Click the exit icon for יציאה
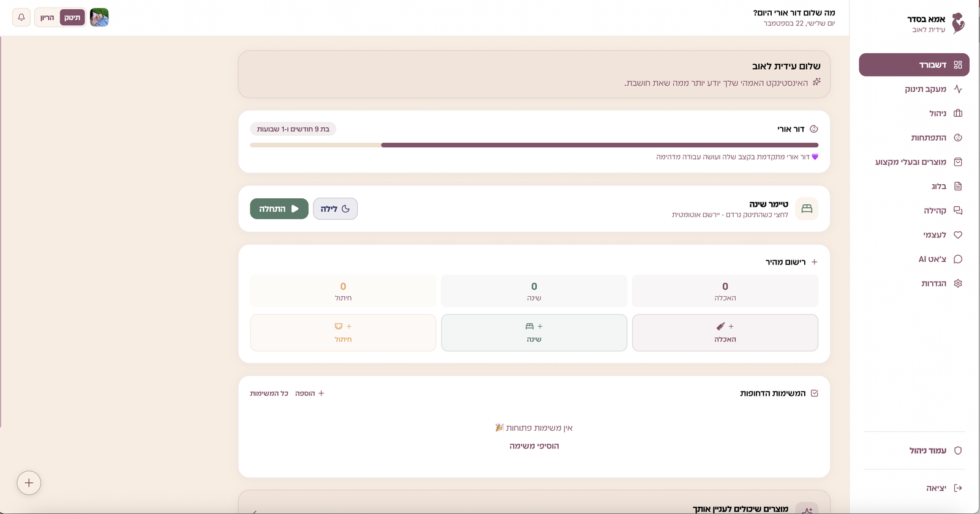Viewport: 980px width, 514px height. pos(958,488)
